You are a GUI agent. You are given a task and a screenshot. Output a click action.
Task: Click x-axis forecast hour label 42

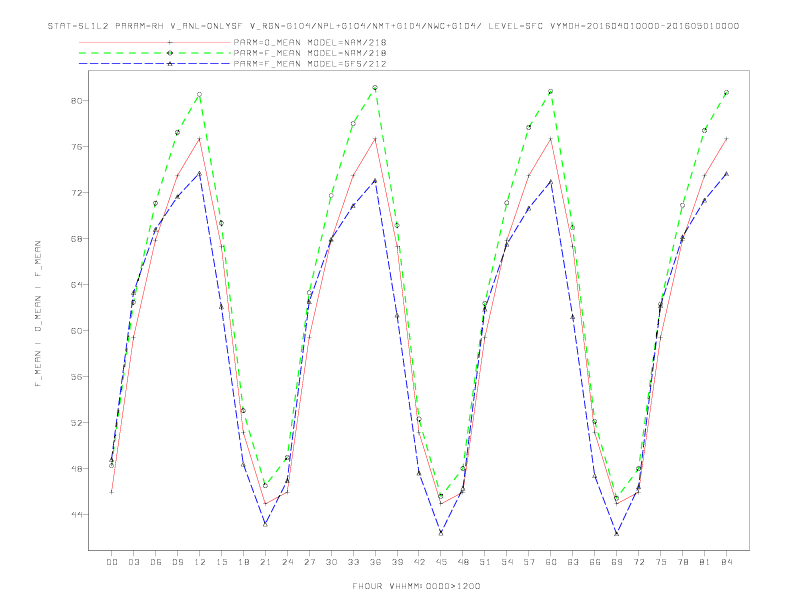[x=419, y=562]
